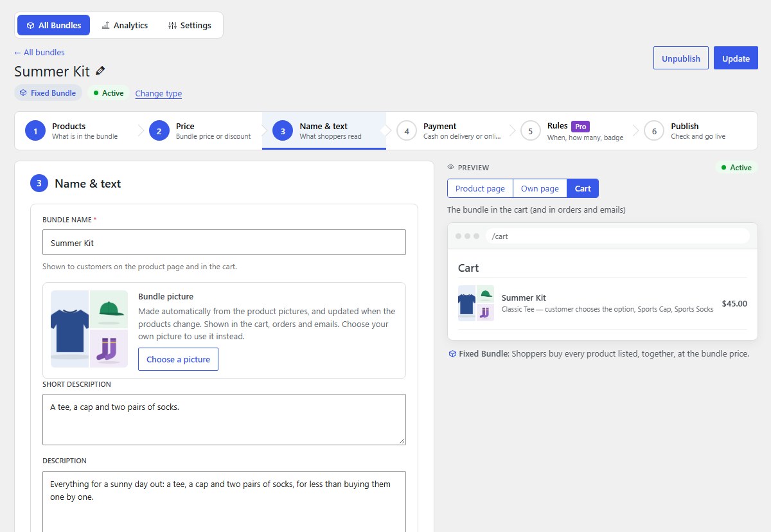
Task: Open the All Bundles tab
Action: pos(54,25)
